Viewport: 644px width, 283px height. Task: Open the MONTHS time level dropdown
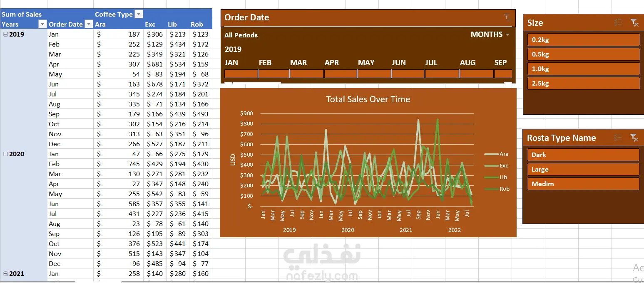(490, 34)
